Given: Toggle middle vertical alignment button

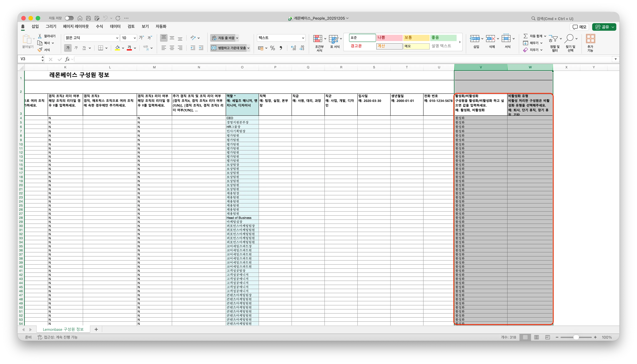Looking at the screenshot, I should [x=172, y=38].
